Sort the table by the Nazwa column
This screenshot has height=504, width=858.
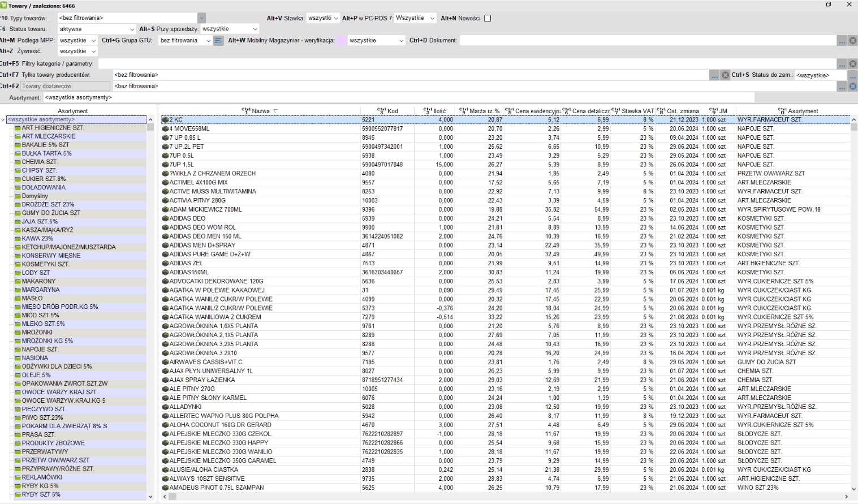point(260,111)
